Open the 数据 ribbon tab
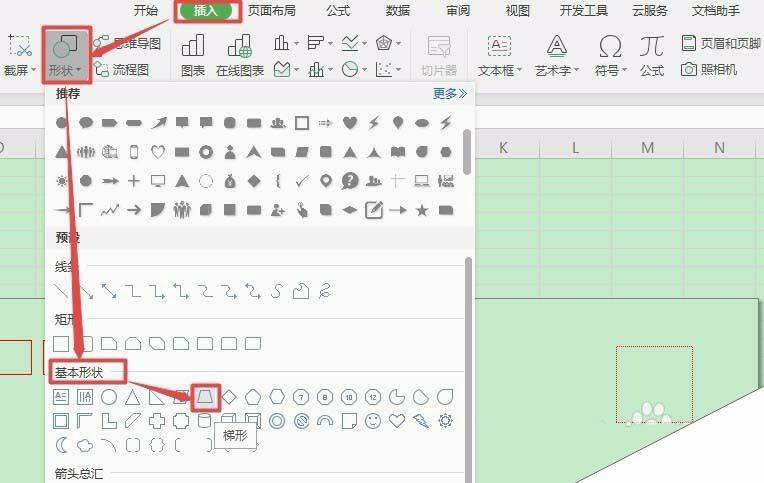This screenshot has height=483, width=764. coord(398,11)
